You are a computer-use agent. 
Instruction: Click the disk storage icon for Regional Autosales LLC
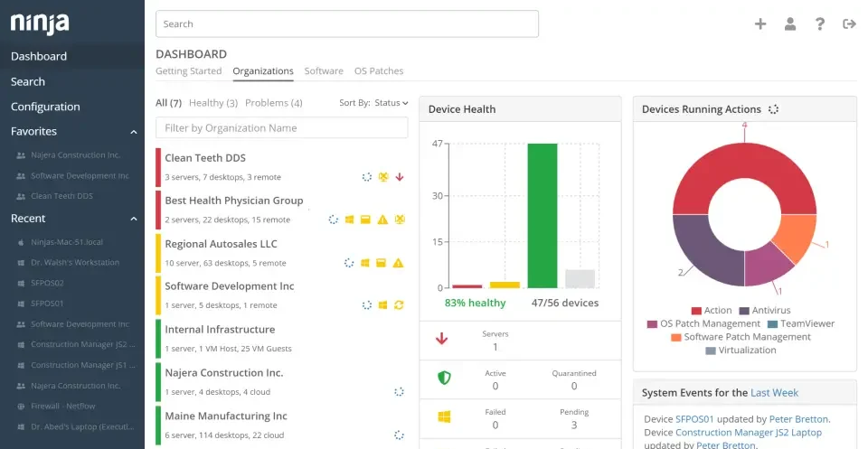(381, 263)
